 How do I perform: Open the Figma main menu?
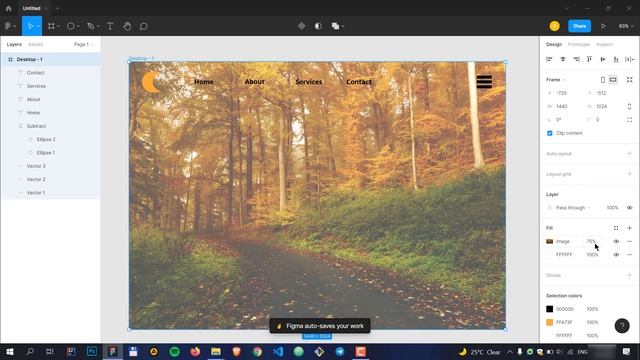(x=9, y=26)
